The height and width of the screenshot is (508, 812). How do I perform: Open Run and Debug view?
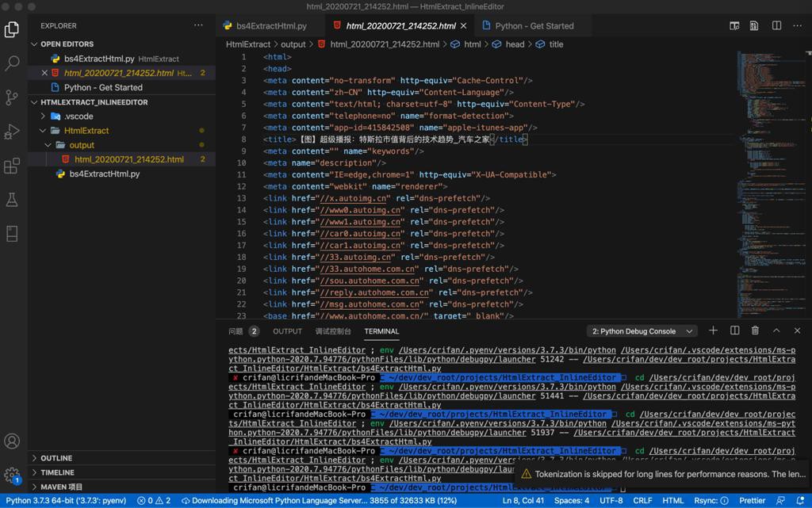pyautogui.click(x=12, y=132)
